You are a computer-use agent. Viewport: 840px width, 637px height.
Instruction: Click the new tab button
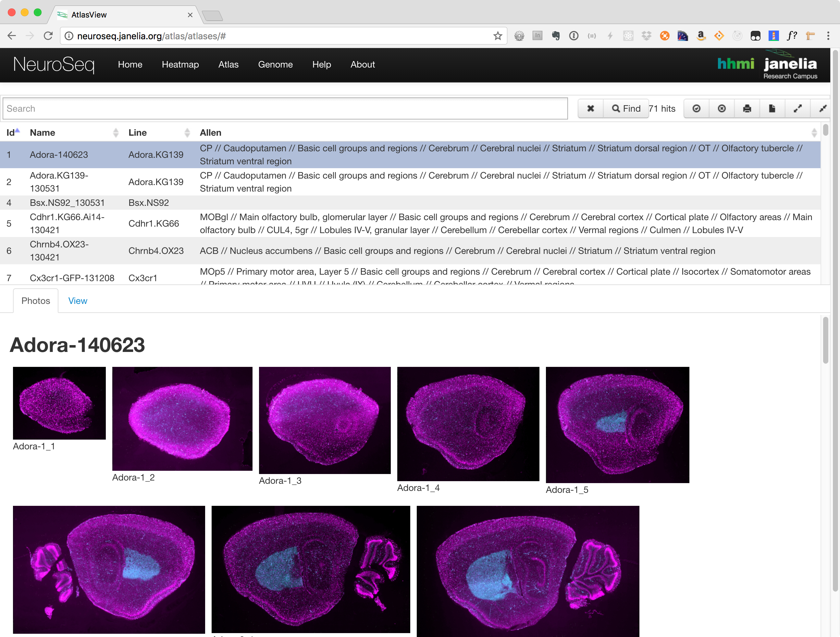click(212, 16)
